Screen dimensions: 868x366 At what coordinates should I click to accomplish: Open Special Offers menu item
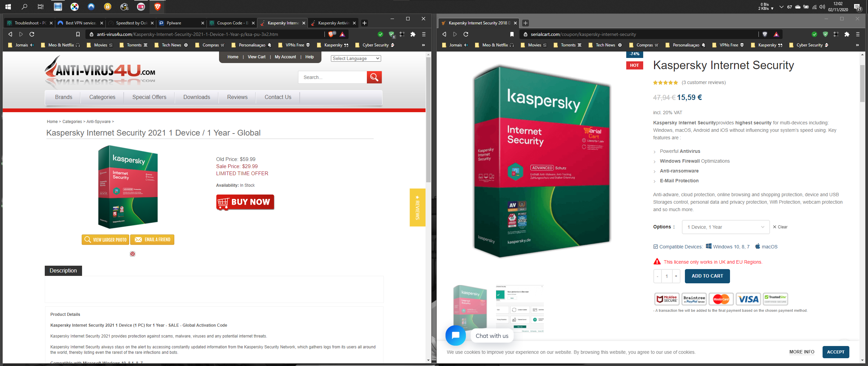tap(149, 97)
